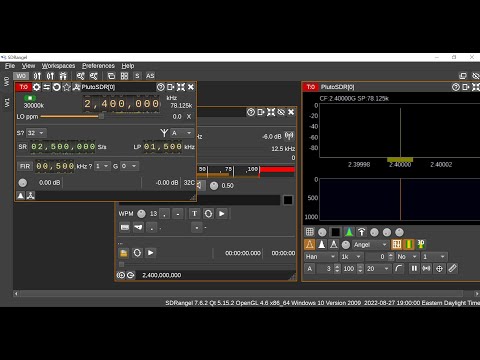
Task: Open the 1k FFT size dropdown
Action: [x=351, y=257]
